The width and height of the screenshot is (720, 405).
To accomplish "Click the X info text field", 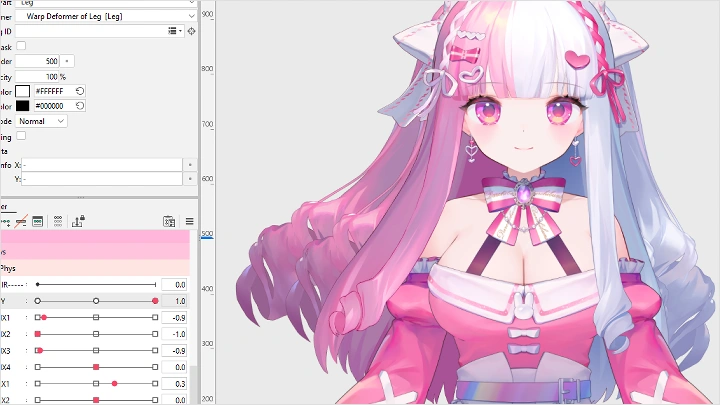I will click(x=102, y=165).
